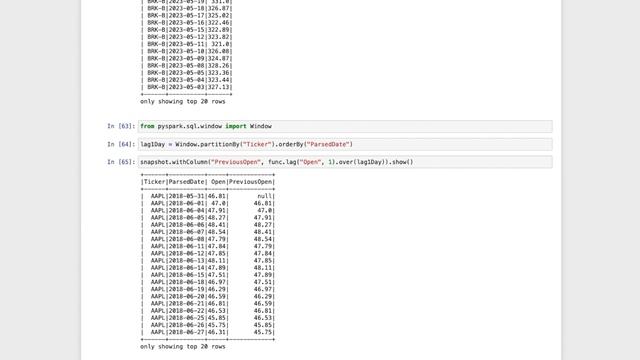Click the AAPL 2018-06-05 row
The height and width of the screenshot is (360, 640).
208,218
